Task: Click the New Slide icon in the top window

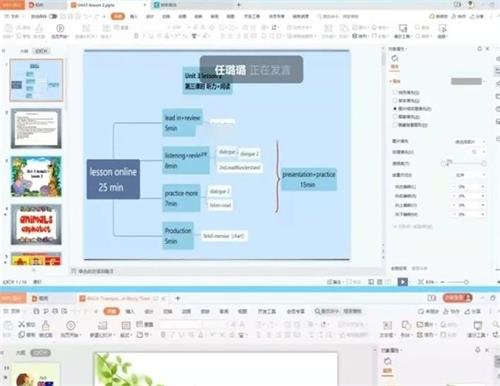Action: [86, 29]
